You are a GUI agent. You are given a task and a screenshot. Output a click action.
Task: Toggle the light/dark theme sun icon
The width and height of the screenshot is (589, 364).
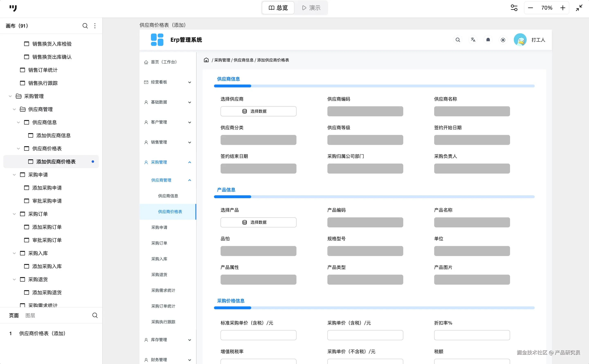click(503, 40)
